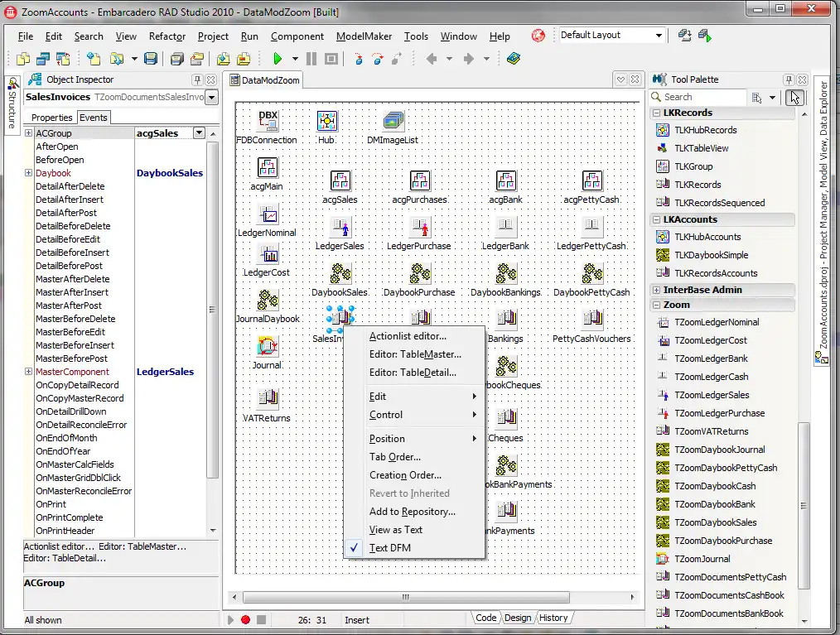The height and width of the screenshot is (635, 840).
Task: Select the Hub component icon
Action: (326, 121)
